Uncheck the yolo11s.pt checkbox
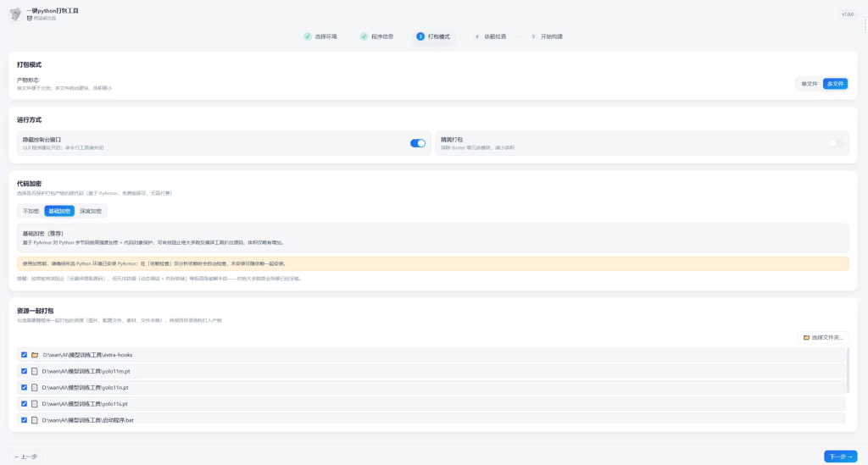Screen dimensions: 868x465 (x=24, y=404)
